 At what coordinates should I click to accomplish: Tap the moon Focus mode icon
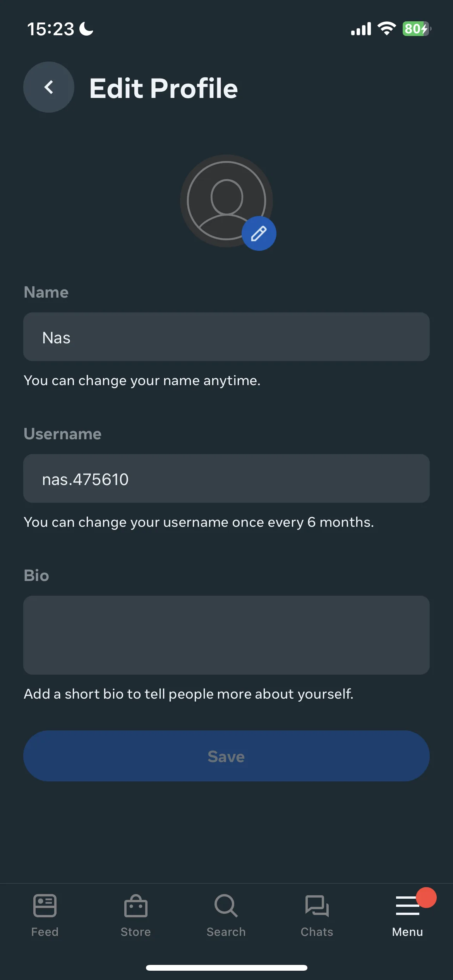coord(86,29)
